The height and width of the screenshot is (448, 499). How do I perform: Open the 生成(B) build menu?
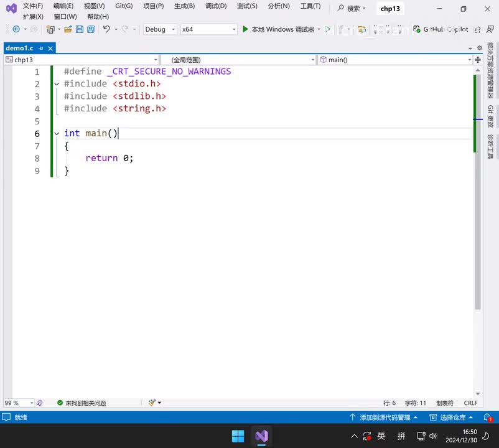184,6
